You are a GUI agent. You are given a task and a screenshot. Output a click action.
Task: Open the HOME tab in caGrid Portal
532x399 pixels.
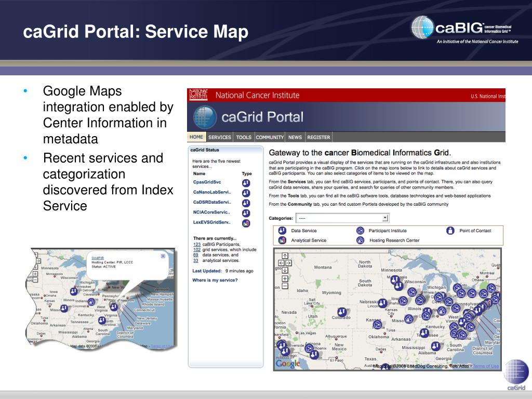(196, 137)
